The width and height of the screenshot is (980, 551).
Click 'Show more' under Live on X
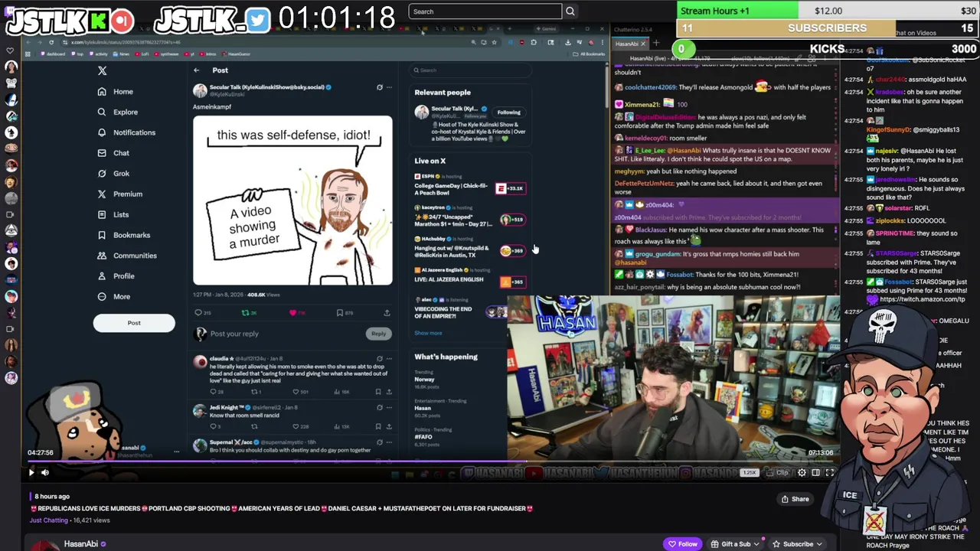tap(428, 333)
